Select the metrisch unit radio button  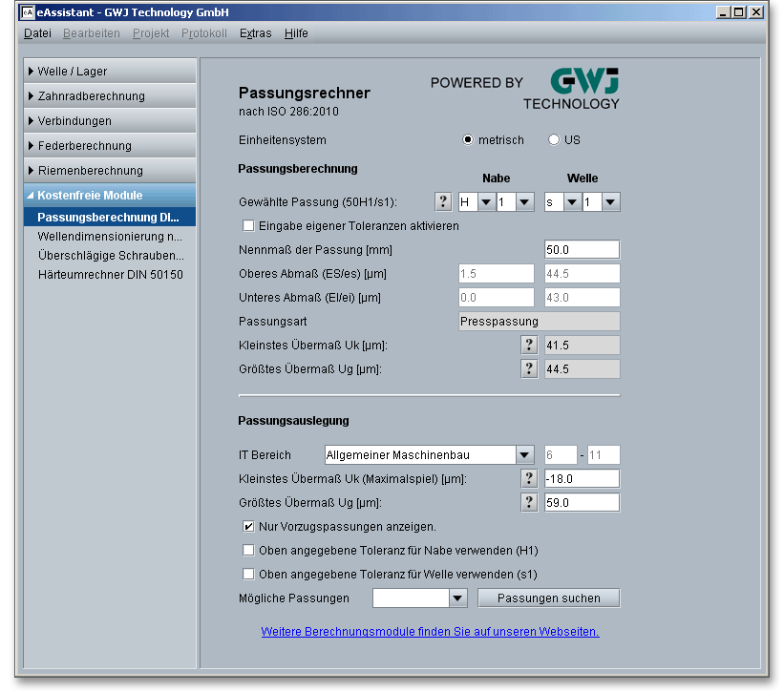[x=468, y=139]
